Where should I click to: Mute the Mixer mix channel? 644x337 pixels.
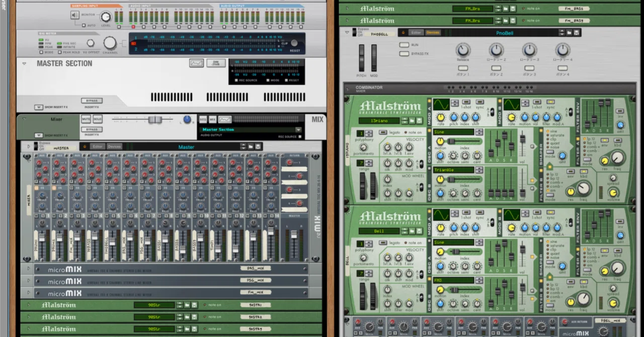coord(86,119)
